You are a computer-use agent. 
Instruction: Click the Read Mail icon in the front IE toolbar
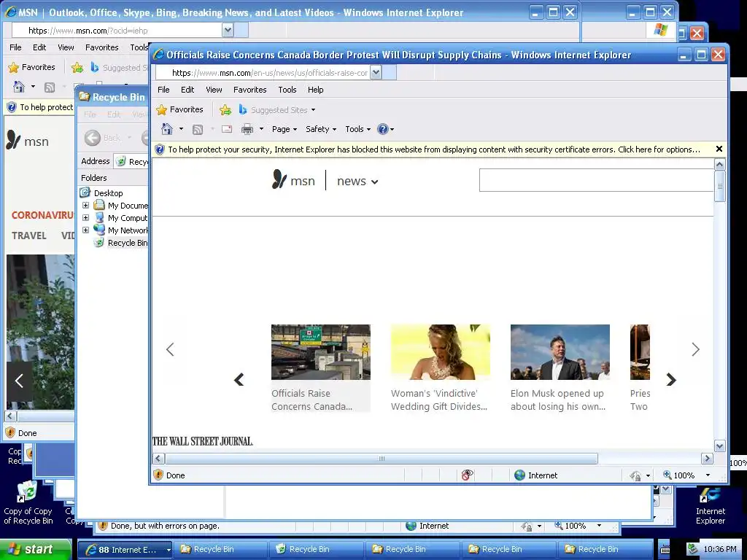coord(227,129)
